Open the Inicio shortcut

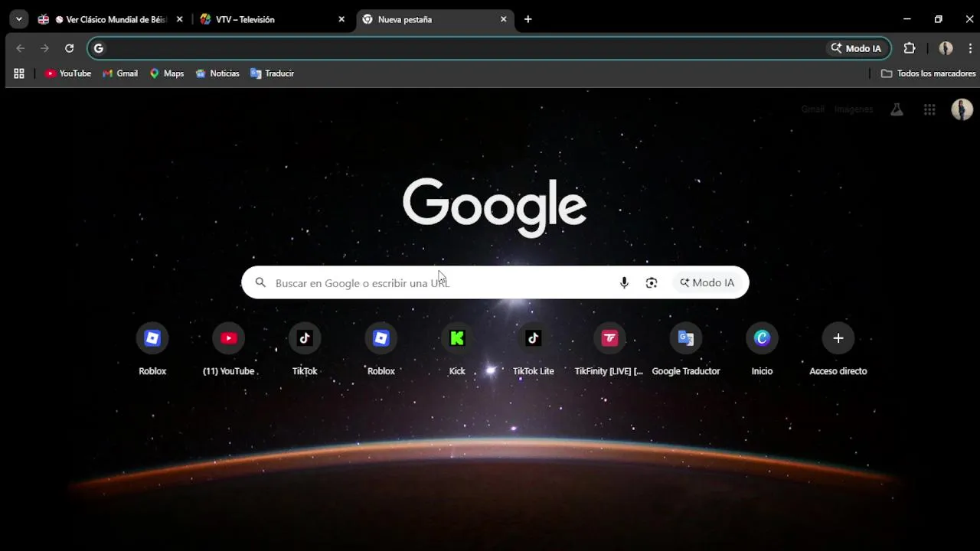pyautogui.click(x=762, y=349)
